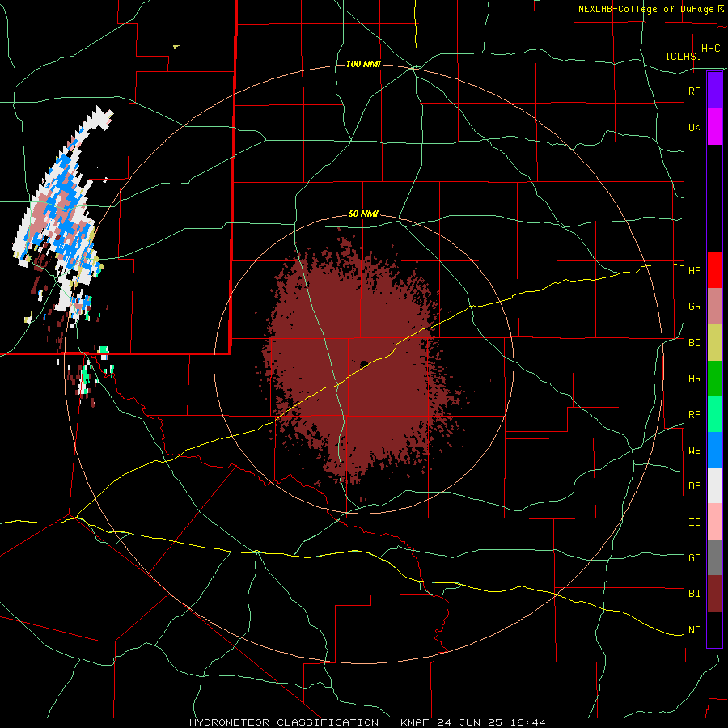This screenshot has width=728, height=728.
Task: Click the NEXLAB-College of DuPage text
Action: click(x=645, y=9)
